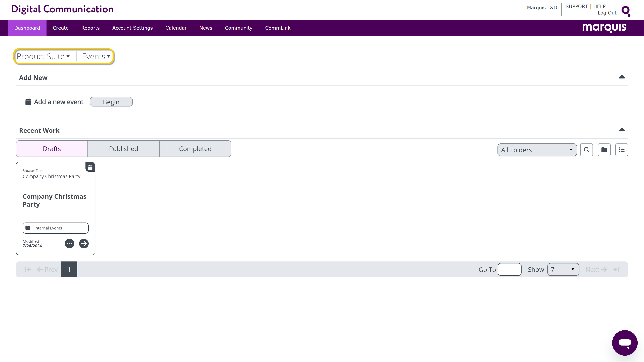644x362 pixels.
Task: Open the chat support bubble
Action: 625,343
